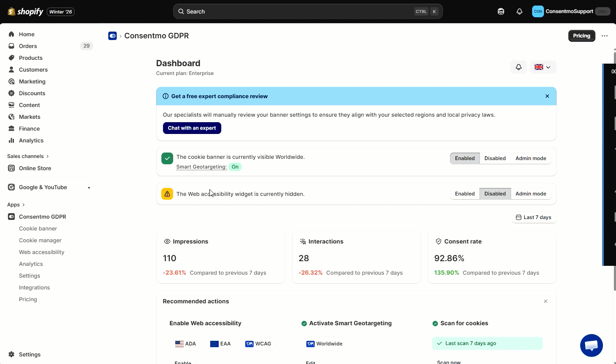Open the chat support bubble
Screen dimensions: 616x364
click(x=591, y=345)
